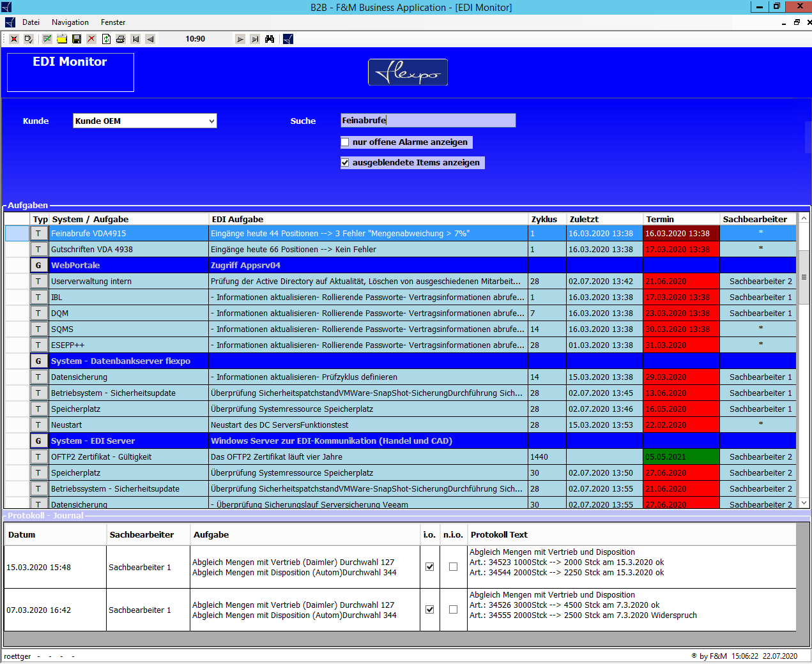
Task: Click the green pencil edit toolbar icon
Action: (x=47, y=39)
